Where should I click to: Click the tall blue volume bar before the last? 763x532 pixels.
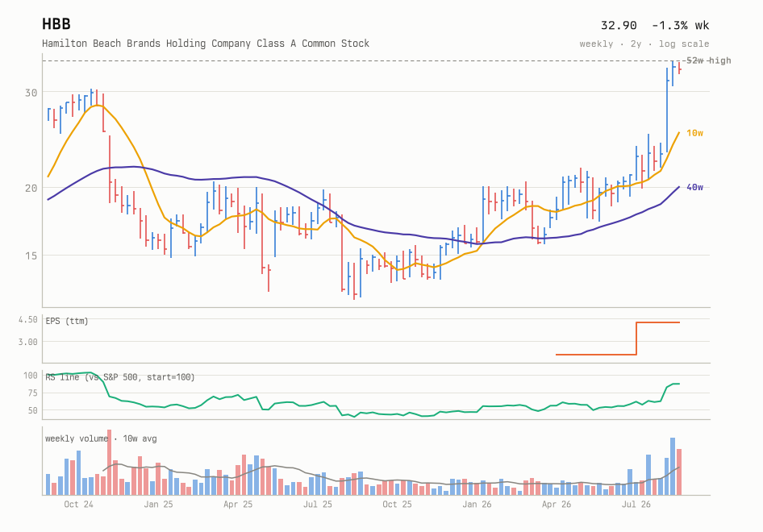pos(673,467)
